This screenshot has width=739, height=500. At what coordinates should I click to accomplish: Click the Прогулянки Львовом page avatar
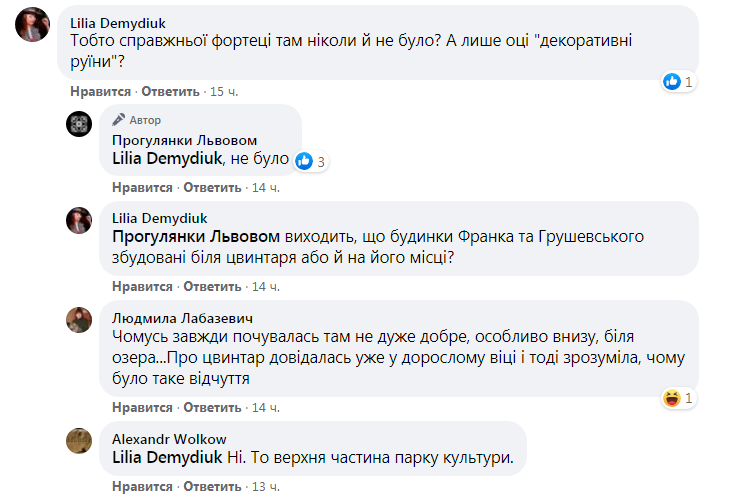click(79, 123)
